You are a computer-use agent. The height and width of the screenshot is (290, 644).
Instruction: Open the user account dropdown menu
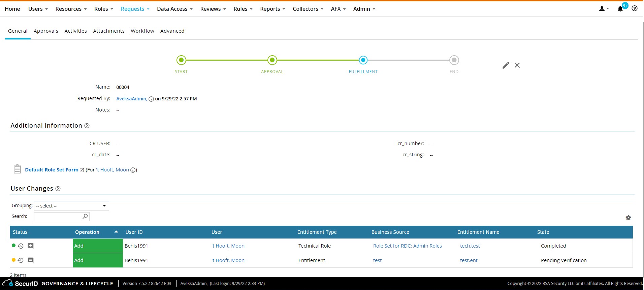point(604,9)
